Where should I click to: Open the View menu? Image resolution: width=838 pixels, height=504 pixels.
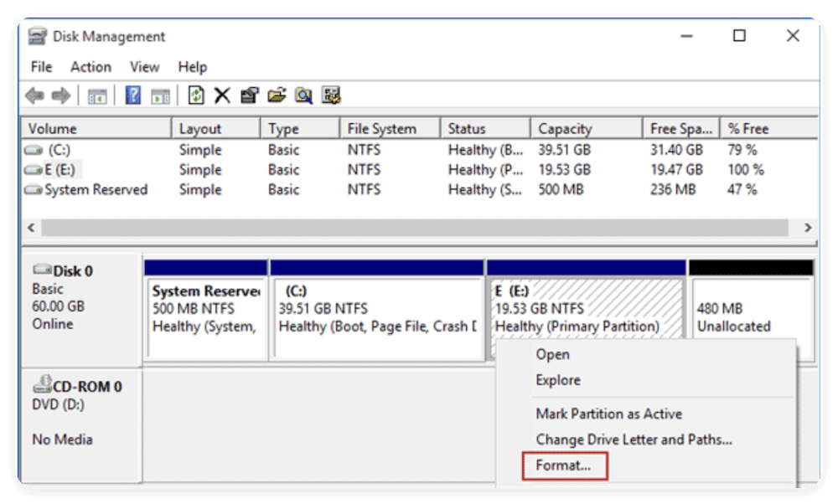[144, 67]
